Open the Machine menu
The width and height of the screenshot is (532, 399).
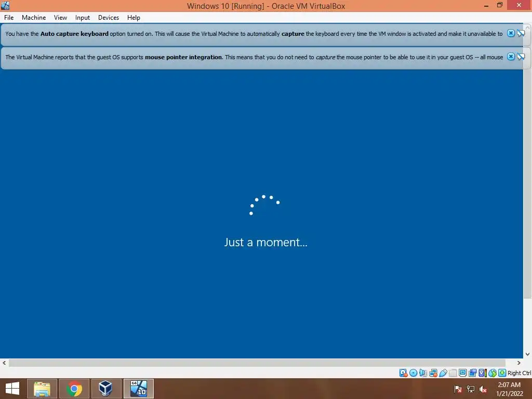click(x=34, y=18)
